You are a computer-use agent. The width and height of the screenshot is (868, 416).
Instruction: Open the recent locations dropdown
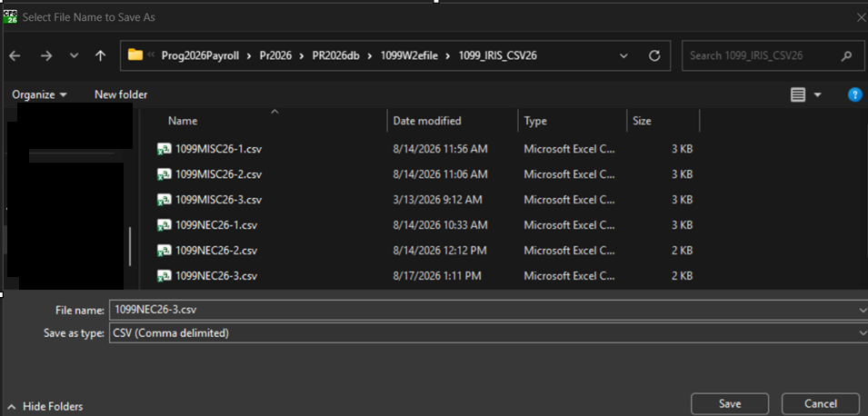(74, 56)
